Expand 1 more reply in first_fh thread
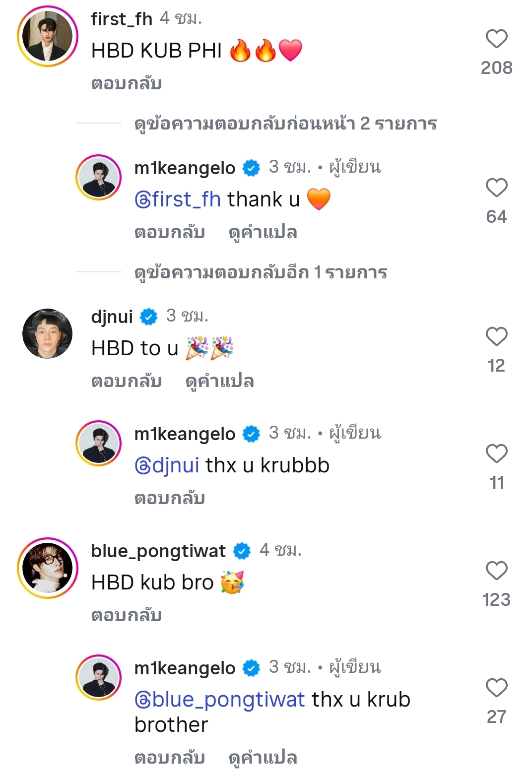532x778 pixels. click(x=261, y=272)
